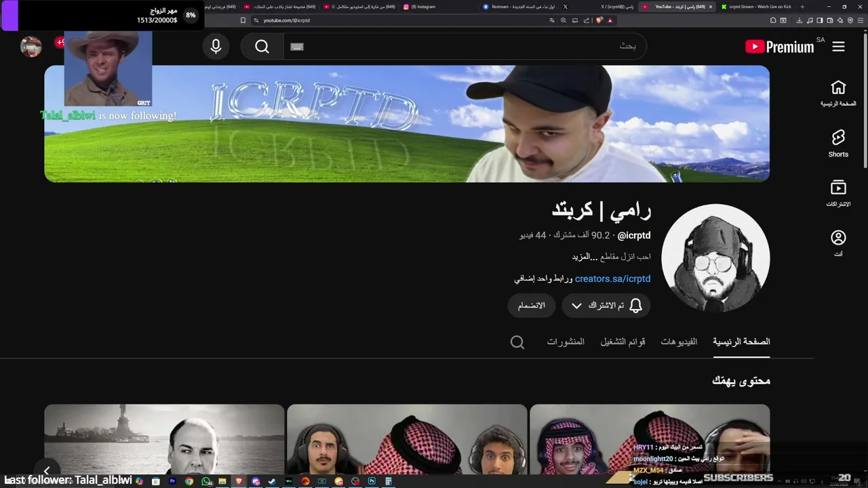Switch to the المنشورات tab
Image resolution: width=868 pixels, height=488 pixels.
point(566,342)
